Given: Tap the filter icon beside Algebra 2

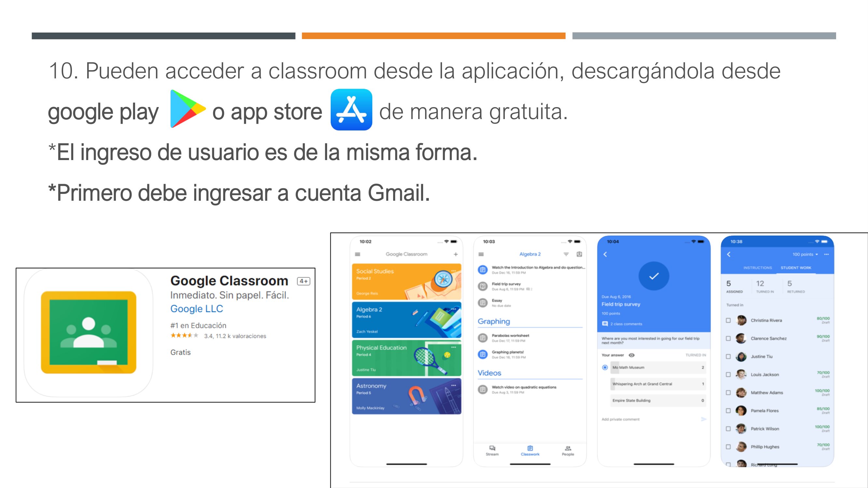Looking at the screenshot, I should tap(566, 254).
